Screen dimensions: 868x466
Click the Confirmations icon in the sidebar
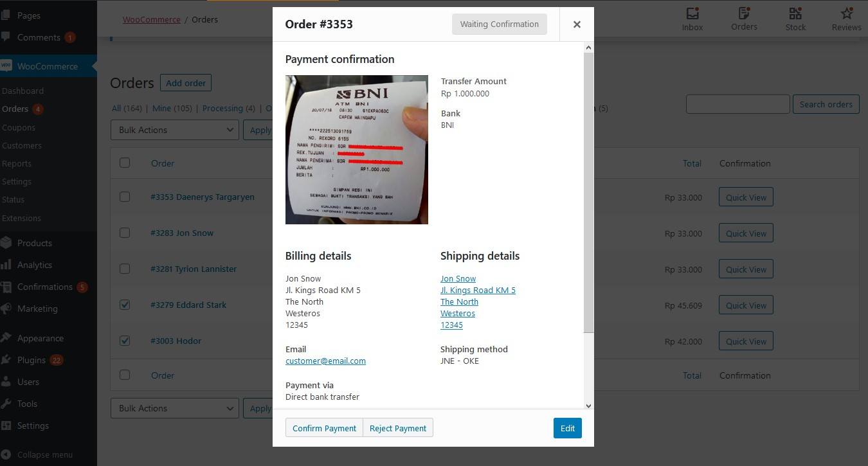coord(6,287)
